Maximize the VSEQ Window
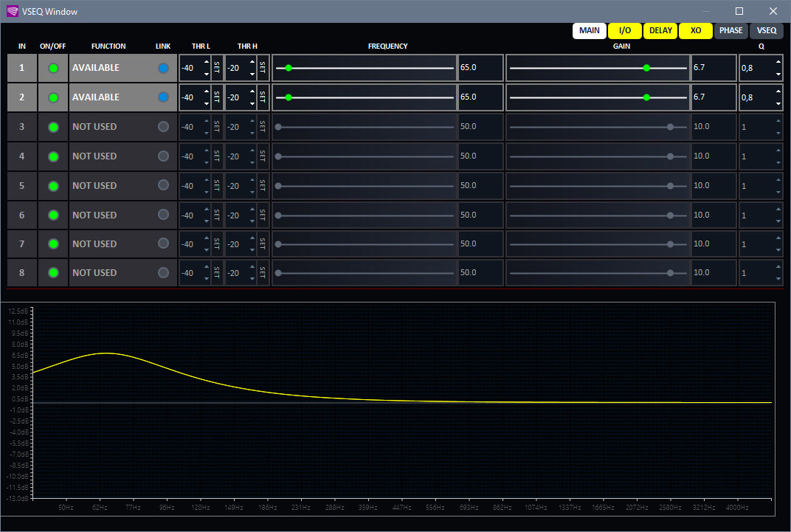This screenshot has width=791, height=532. click(739, 11)
